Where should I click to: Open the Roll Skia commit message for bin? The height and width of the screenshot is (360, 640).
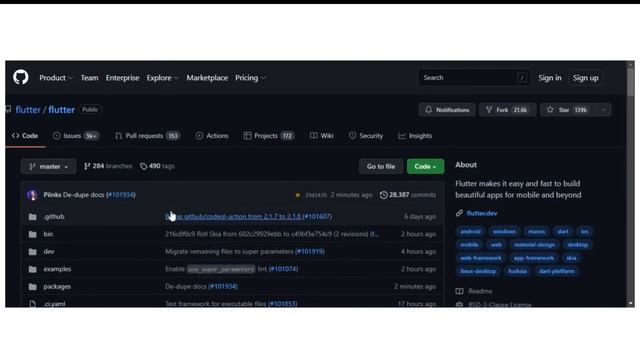pyautogui.click(x=272, y=234)
